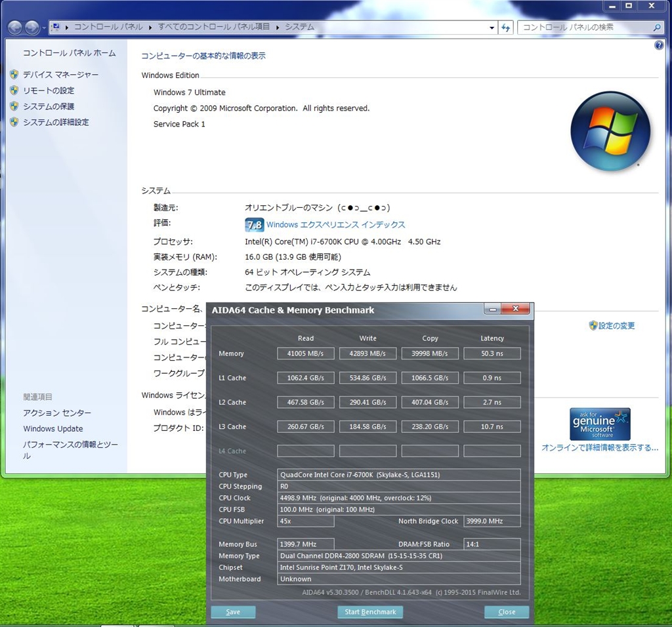The height and width of the screenshot is (627, 672).
Task: Minimize the AIDA64 benchmark window
Action: click(493, 309)
